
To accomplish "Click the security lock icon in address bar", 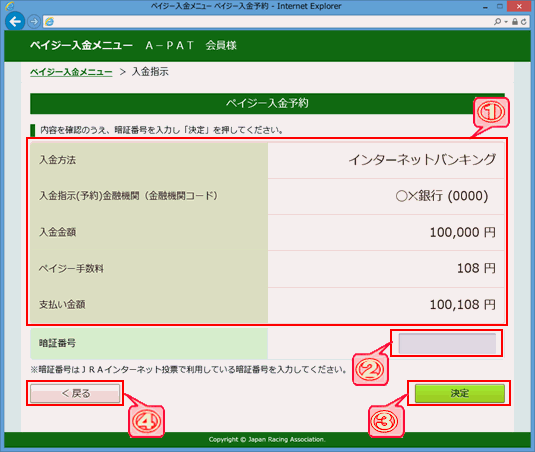I will click(x=515, y=22).
